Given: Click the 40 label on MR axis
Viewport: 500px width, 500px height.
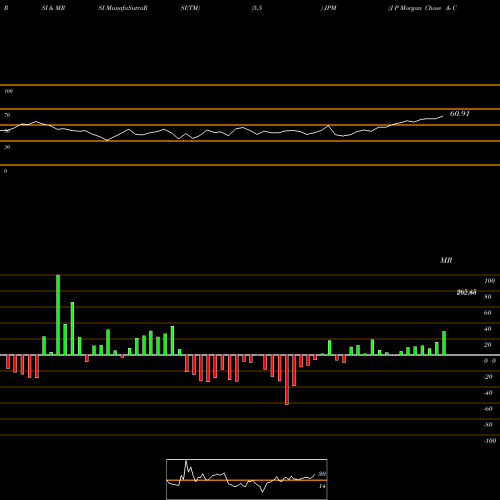Looking at the screenshot, I should point(488,329).
